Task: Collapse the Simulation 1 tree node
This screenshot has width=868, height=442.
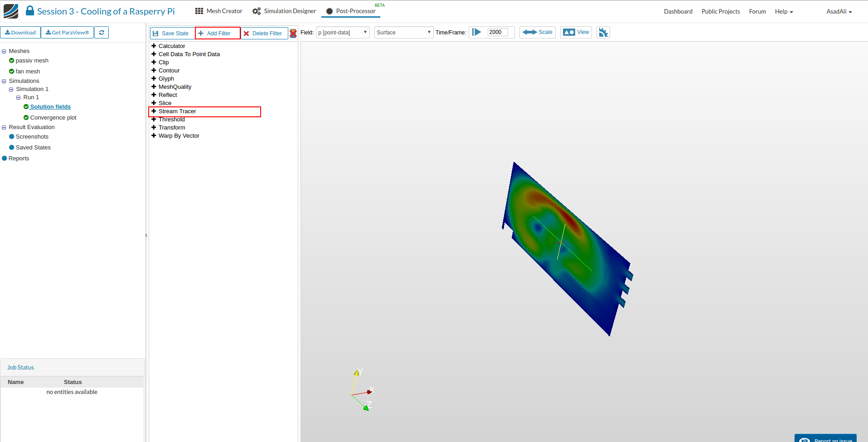Action: pos(11,89)
